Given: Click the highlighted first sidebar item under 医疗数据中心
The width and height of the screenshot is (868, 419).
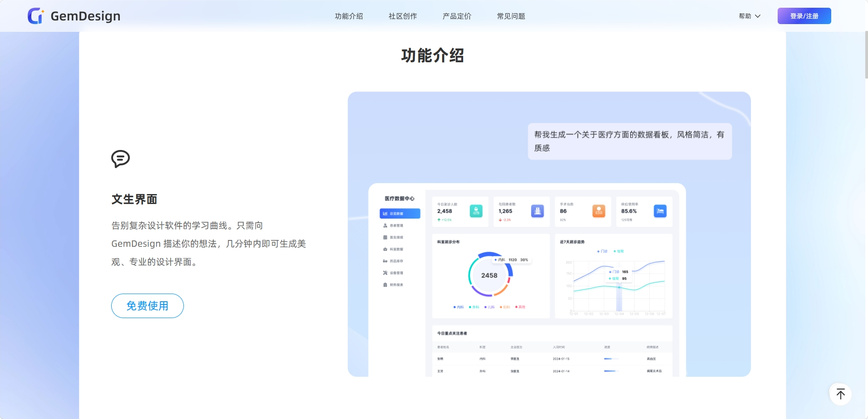Looking at the screenshot, I should click(x=400, y=214).
